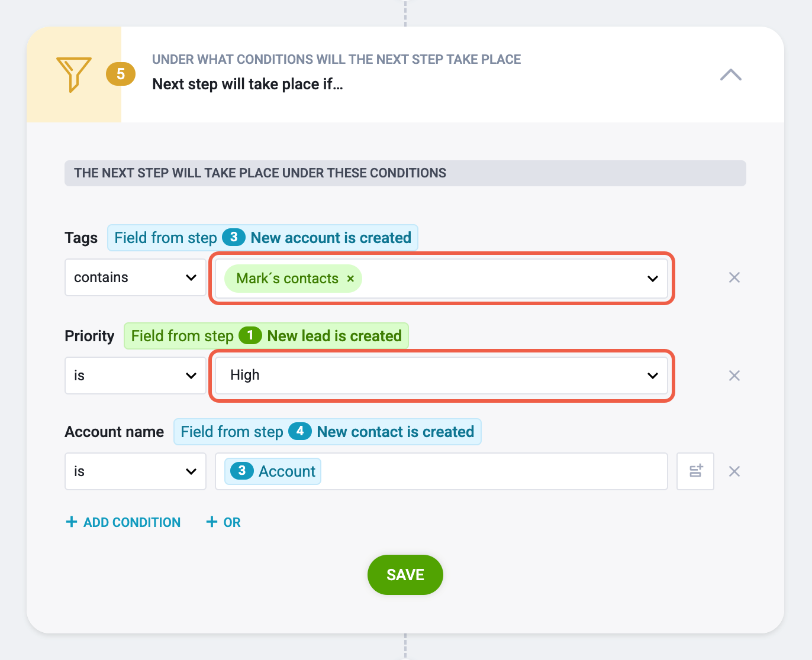Image resolution: width=812 pixels, height=660 pixels.
Task: Remove the Priority condition row
Action: click(x=734, y=376)
